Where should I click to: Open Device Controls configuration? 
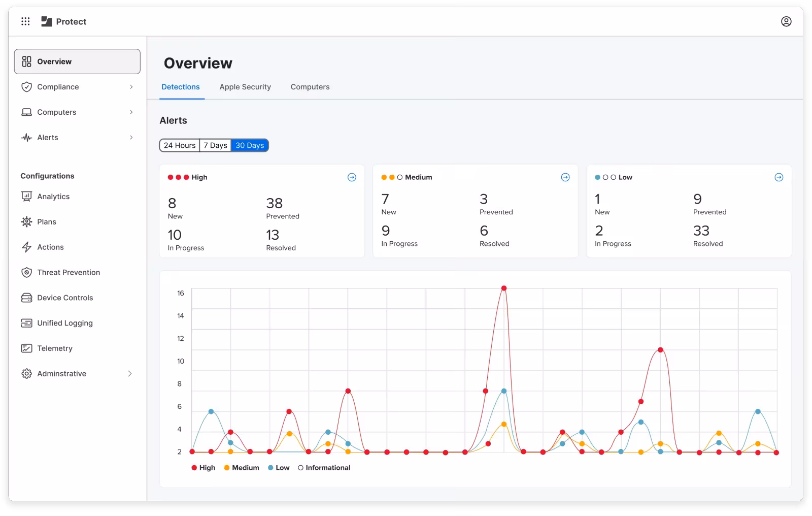65,298
